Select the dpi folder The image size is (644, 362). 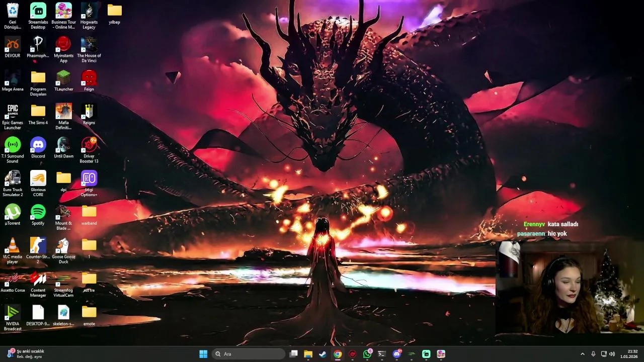(x=63, y=181)
